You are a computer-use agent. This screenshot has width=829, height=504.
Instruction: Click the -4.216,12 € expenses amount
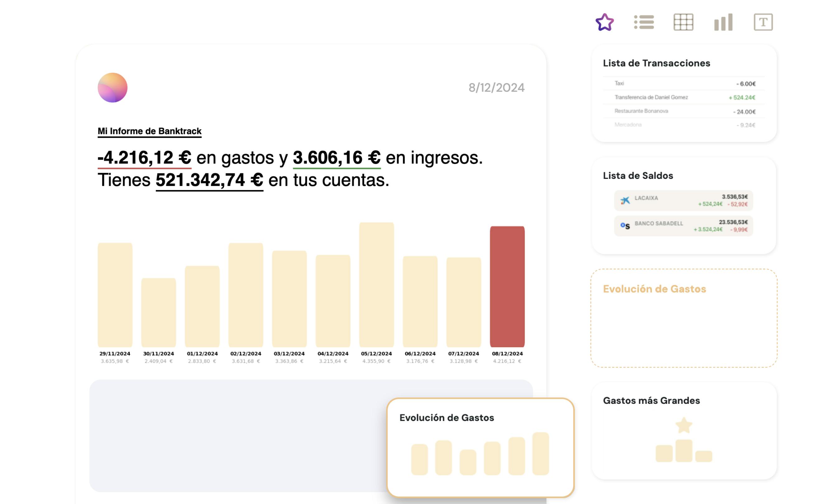point(144,158)
